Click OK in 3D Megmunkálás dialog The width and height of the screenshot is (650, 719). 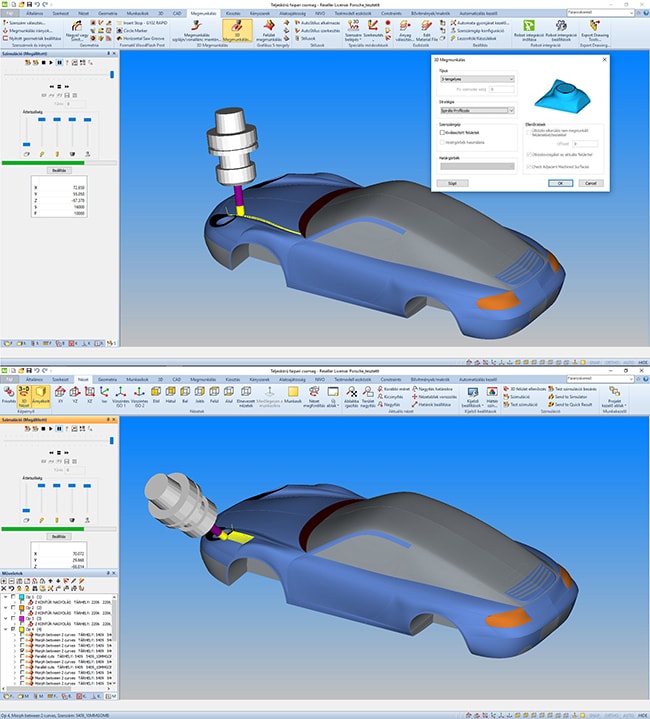pyautogui.click(x=560, y=183)
